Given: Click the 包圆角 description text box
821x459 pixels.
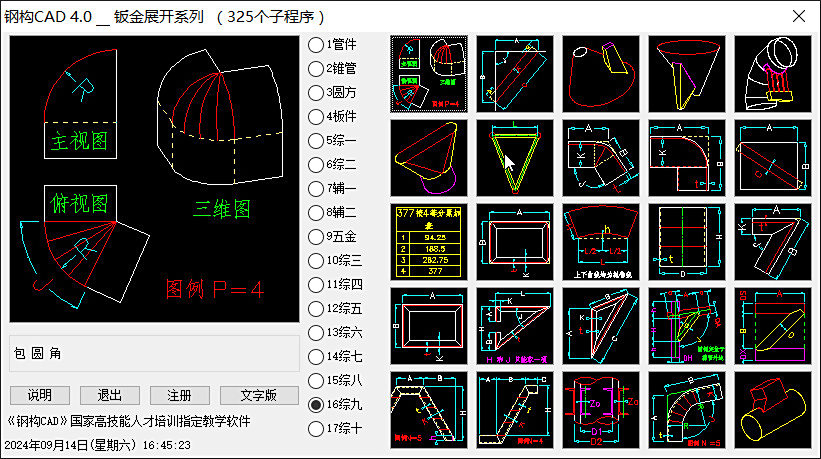Looking at the screenshot, I should 155,354.
